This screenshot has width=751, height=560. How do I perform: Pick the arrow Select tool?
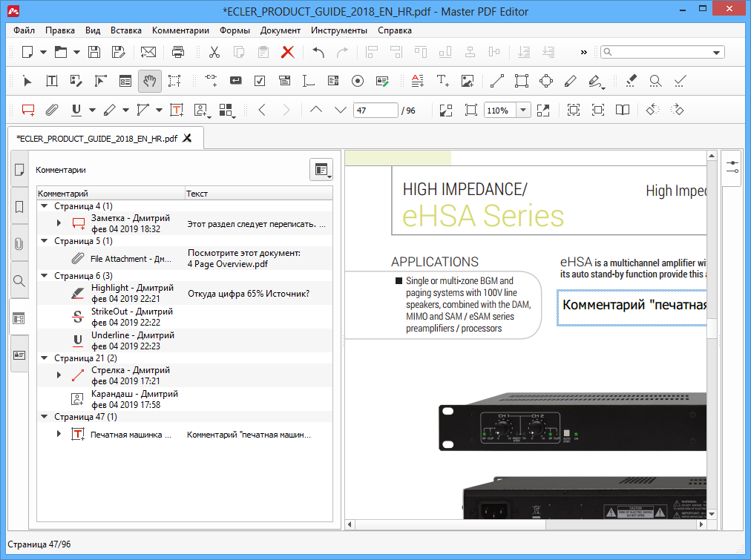(x=27, y=82)
